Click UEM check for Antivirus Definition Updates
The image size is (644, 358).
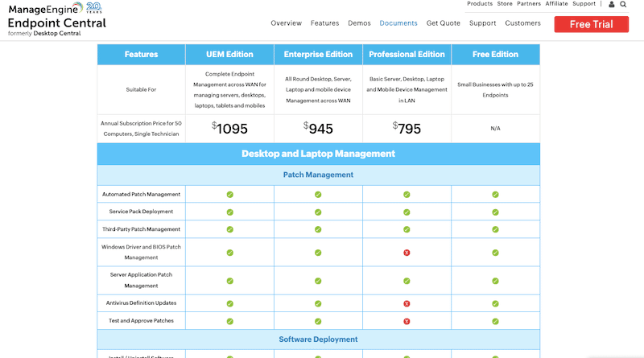[x=230, y=304]
